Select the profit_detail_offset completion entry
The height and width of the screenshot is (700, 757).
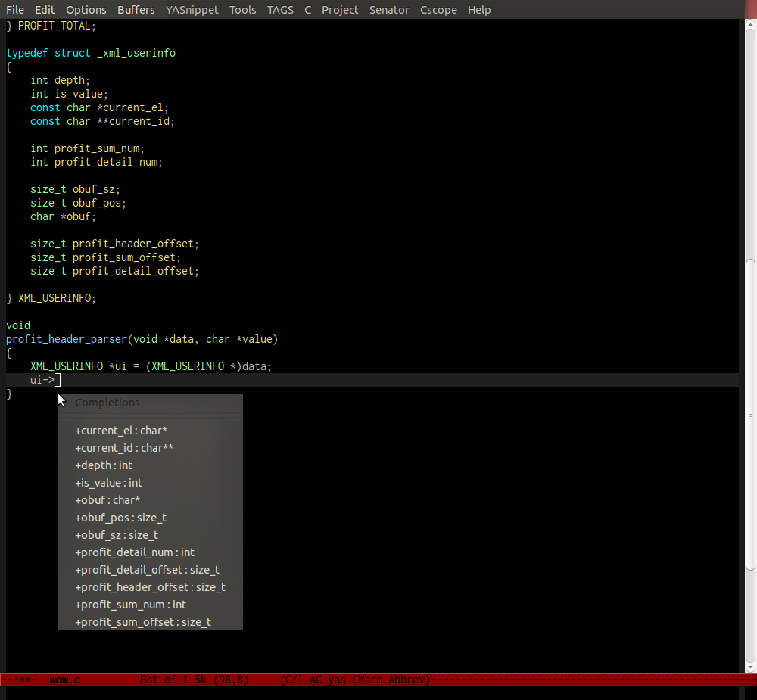click(x=147, y=570)
